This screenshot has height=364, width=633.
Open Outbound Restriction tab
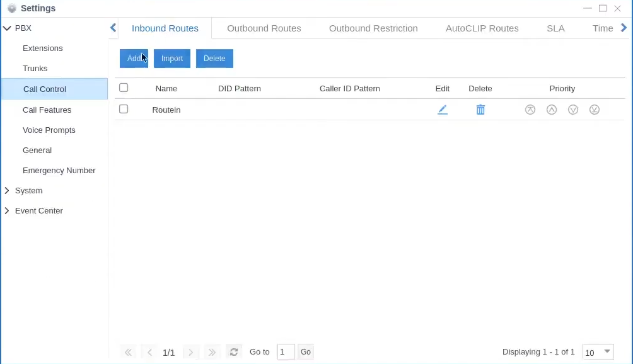coord(373,28)
